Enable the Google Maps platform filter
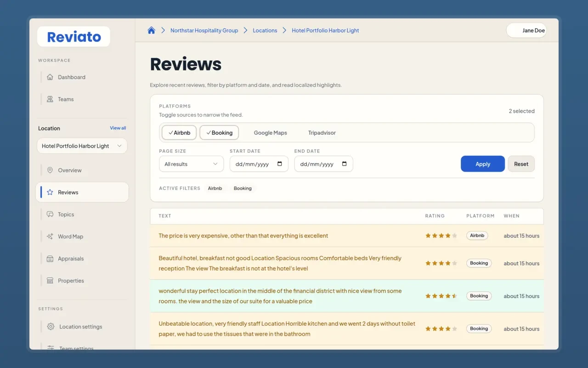The width and height of the screenshot is (588, 368). coord(271,132)
